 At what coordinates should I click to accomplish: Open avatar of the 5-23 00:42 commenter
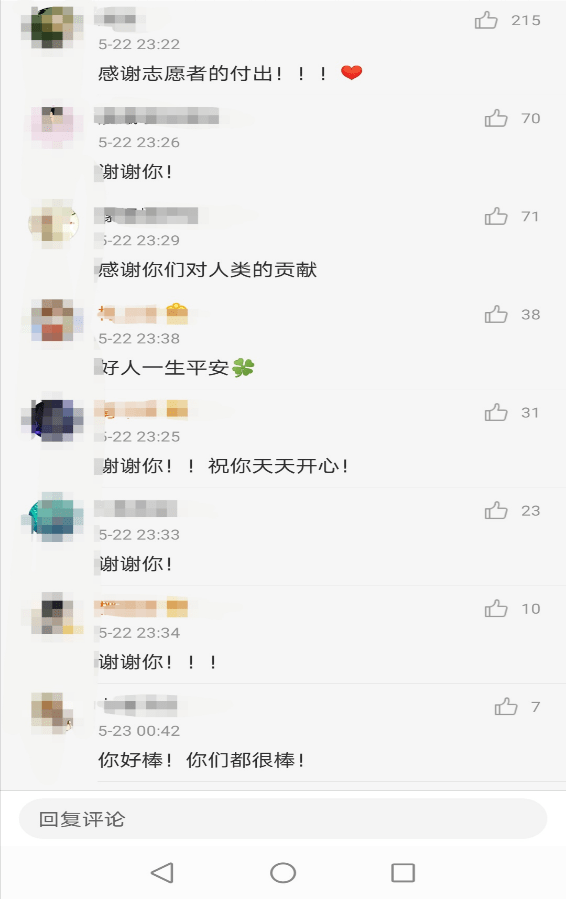53,713
